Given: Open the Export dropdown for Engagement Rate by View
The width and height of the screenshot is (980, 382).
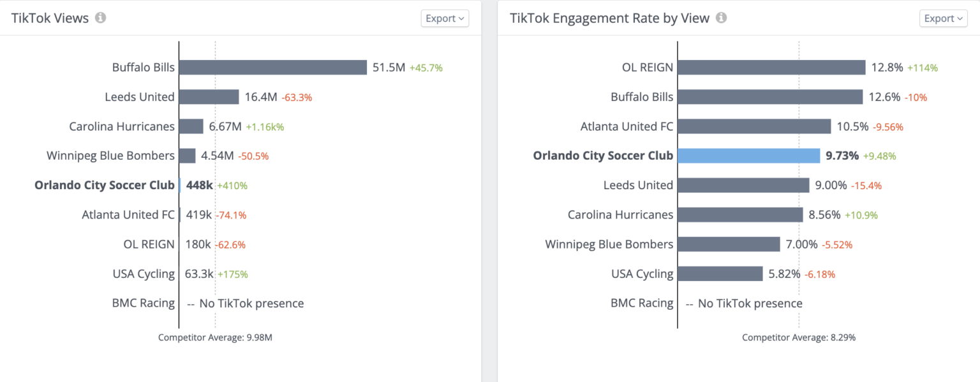Looking at the screenshot, I should pos(943,18).
